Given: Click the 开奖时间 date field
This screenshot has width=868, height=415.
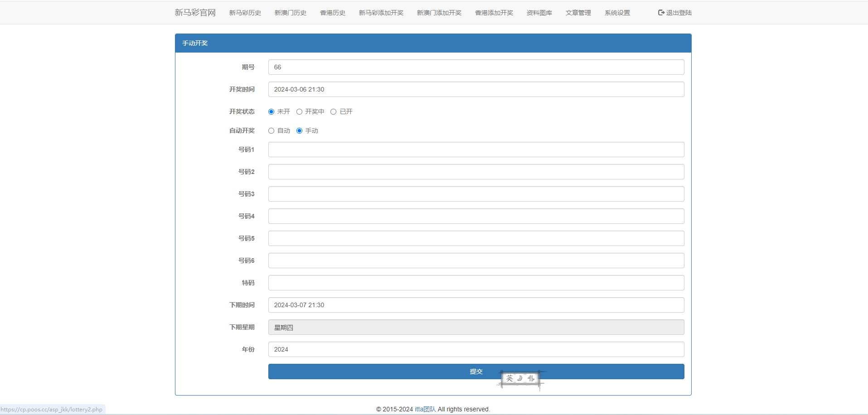Looking at the screenshot, I should tap(476, 89).
